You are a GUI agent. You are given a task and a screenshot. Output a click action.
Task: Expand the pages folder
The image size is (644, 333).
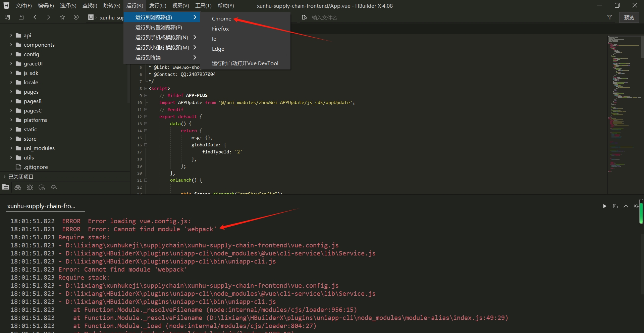pyautogui.click(x=11, y=92)
